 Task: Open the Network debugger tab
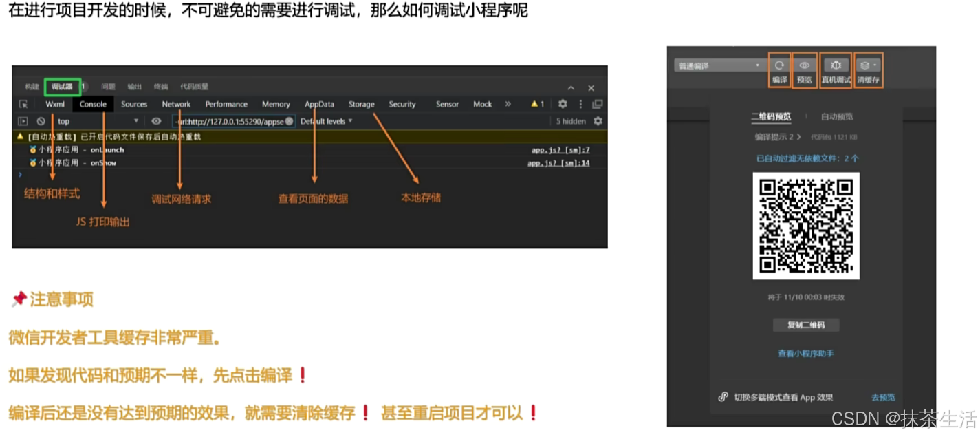point(176,104)
